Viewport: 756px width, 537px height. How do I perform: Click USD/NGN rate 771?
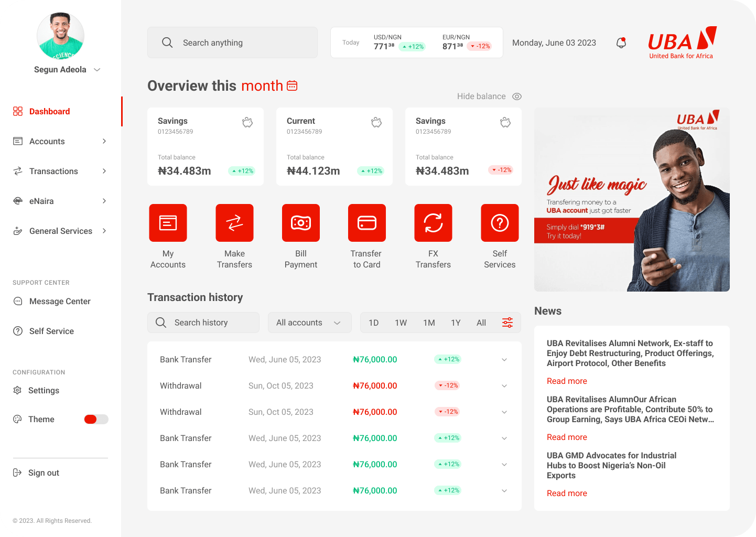pos(384,46)
